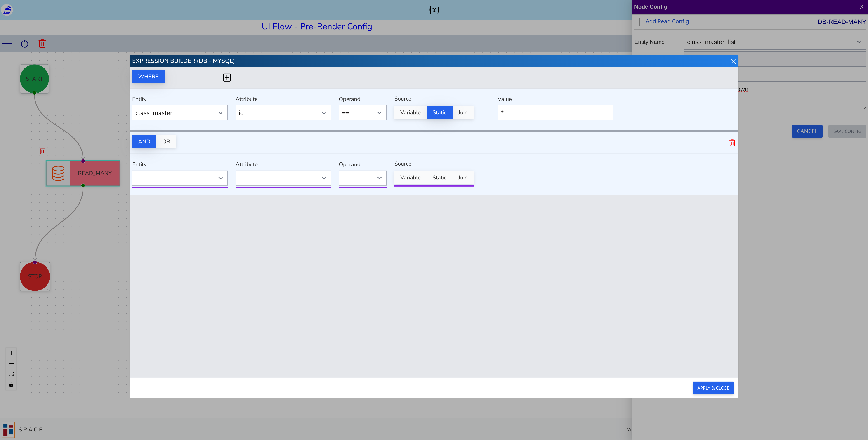The width and height of the screenshot is (868, 440).
Task: Delete the second condition row with the red trash icon
Action: 732,143
